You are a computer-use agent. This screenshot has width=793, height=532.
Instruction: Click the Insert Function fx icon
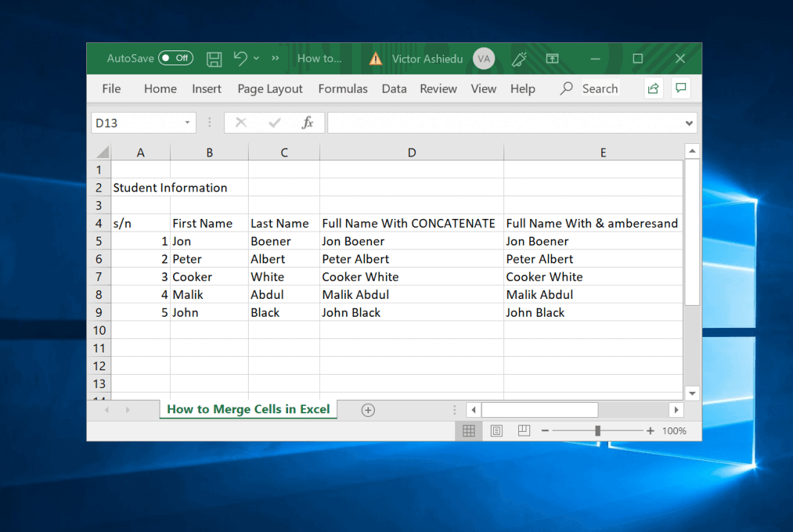[307, 122]
